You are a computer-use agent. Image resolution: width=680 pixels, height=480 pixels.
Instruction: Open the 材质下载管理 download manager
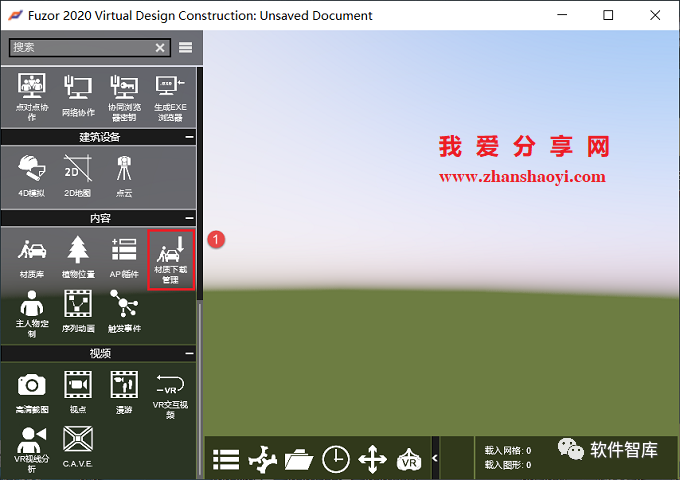(170, 259)
